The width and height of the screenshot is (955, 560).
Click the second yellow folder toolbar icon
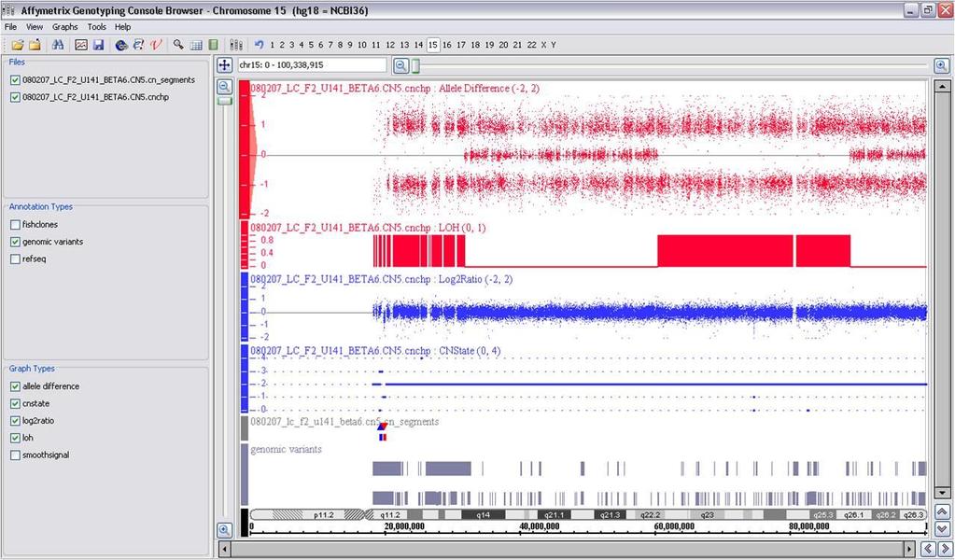[35, 45]
